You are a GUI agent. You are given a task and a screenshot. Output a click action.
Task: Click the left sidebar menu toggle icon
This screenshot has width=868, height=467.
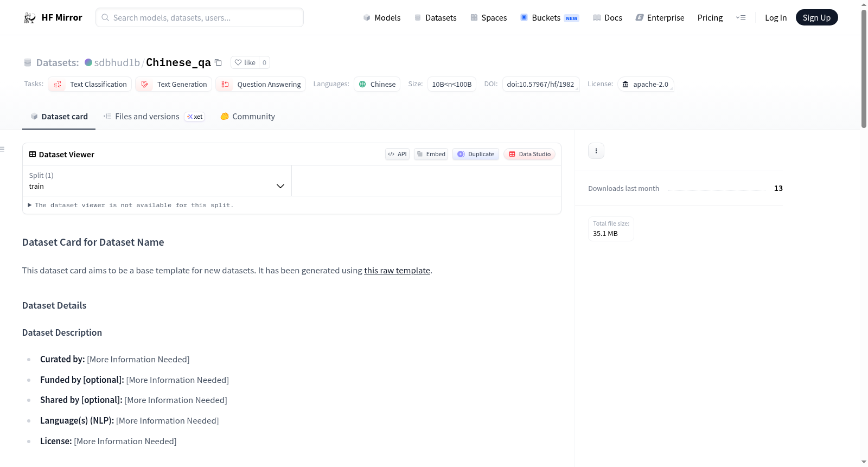coord(3,149)
